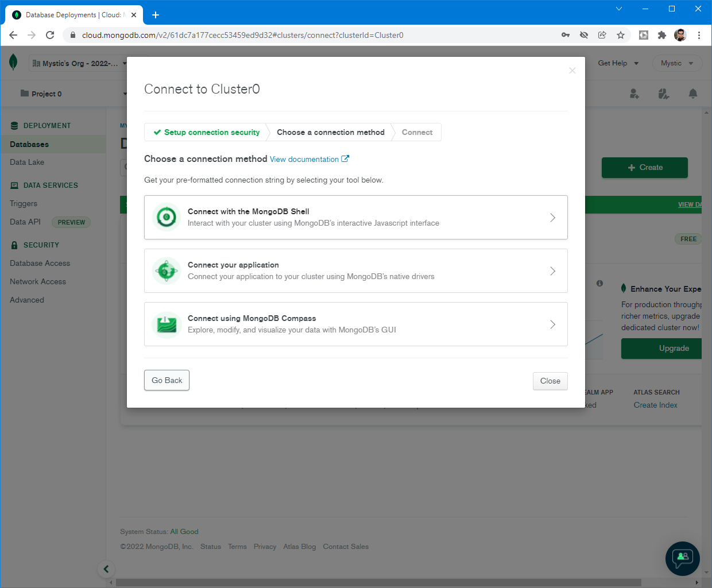Click the horizontal scrollbar at the bottom
The image size is (712, 588).
point(378,582)
